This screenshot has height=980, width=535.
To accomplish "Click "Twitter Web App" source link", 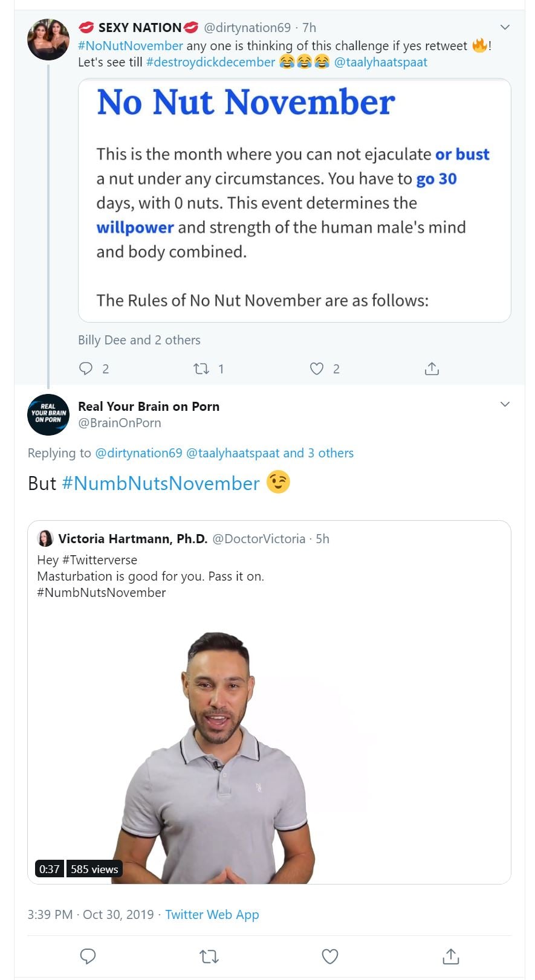I will click(x=212, y=915).
